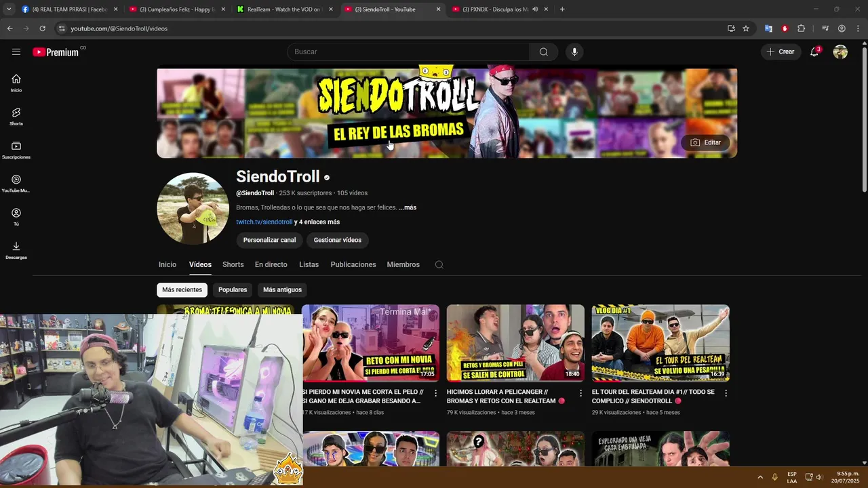The width and height of the screenshot is (868, 488).
Task: Open the Extensions puzzle icon
Action: point(801,28)
